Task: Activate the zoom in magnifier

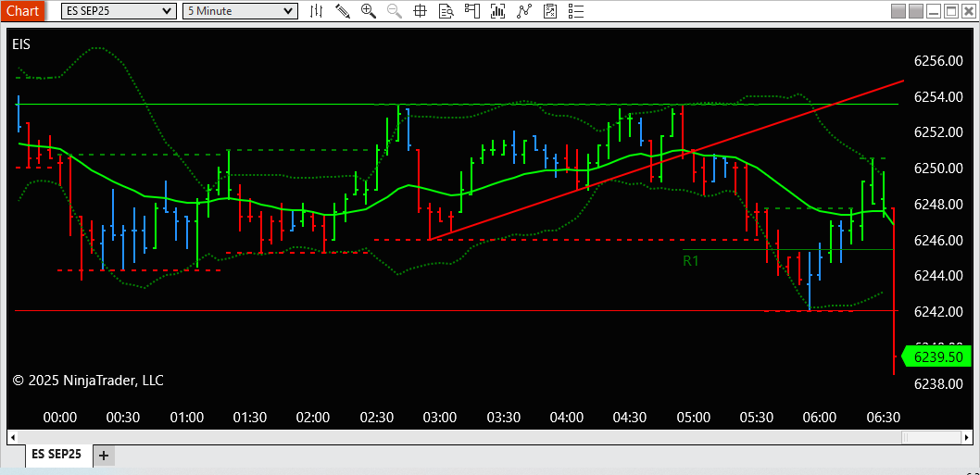Action: [x=369, y=10]
